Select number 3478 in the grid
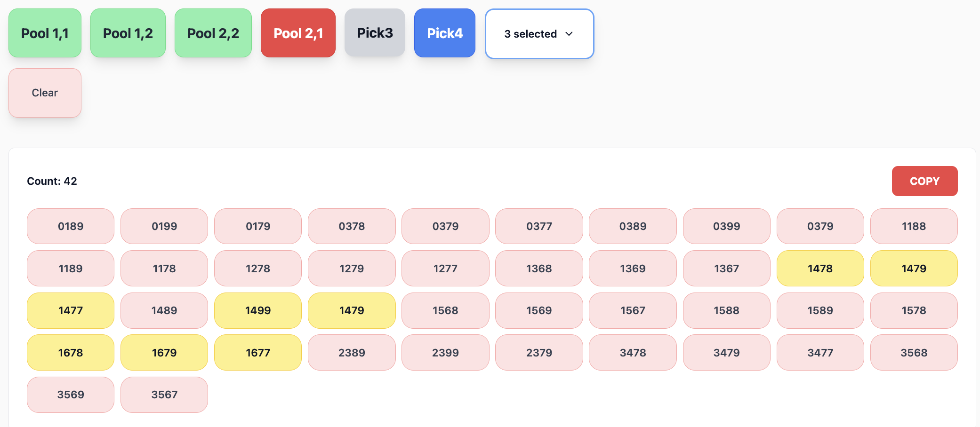Viewport: 980px width, 427px height. [x=633, y=353]
